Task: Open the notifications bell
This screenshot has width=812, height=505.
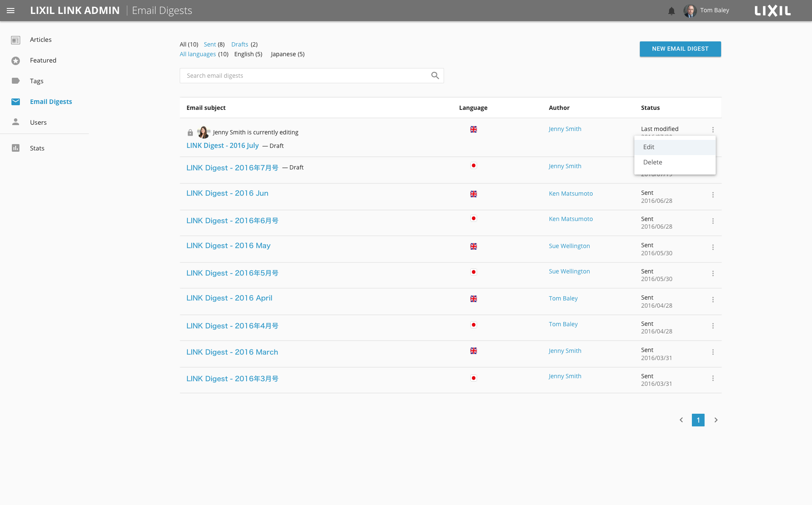Action: [x=672, y=11]
